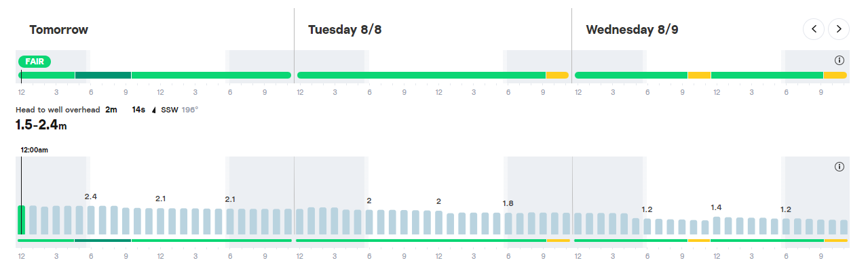Image resolution: width=868 pixels, height=269 pixels.
Task: Select yellow segment ending Tuesday rating bar
Action: (x=558, y=75)
